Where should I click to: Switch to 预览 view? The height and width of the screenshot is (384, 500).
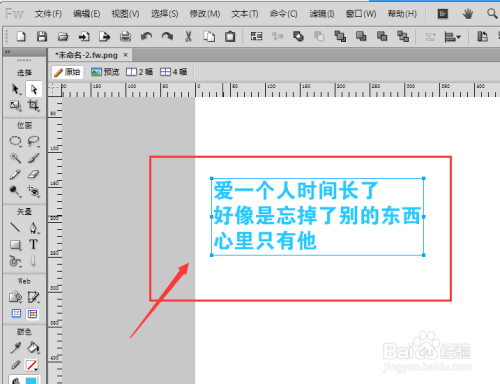tap(105, 72)
